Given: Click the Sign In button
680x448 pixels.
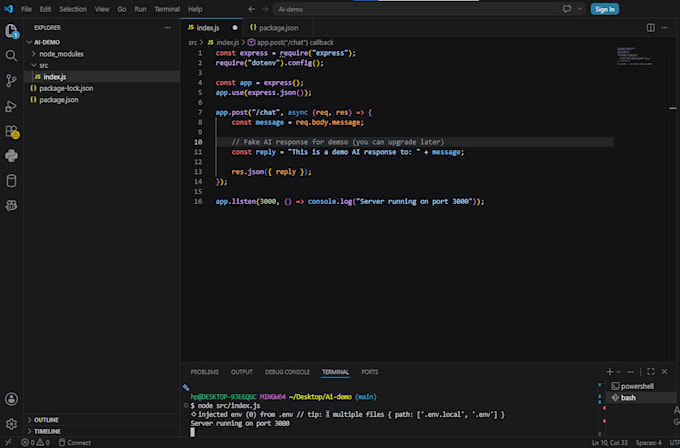Looking at the screenshot, I should pos(605,9).
